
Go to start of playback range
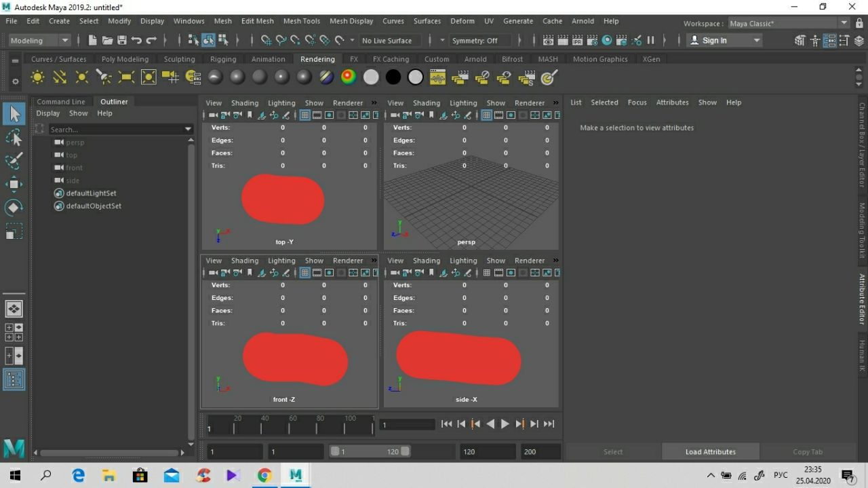(x=446, y=424)
